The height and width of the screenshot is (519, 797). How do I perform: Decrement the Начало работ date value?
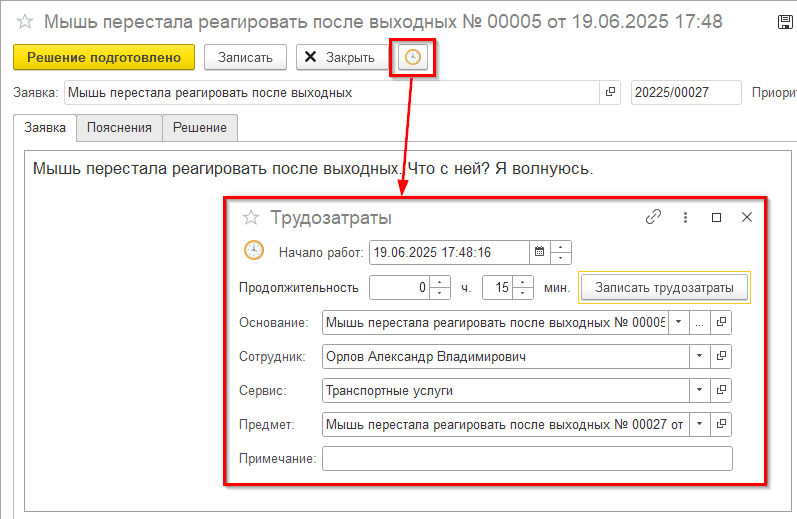(x=561, y=258)
